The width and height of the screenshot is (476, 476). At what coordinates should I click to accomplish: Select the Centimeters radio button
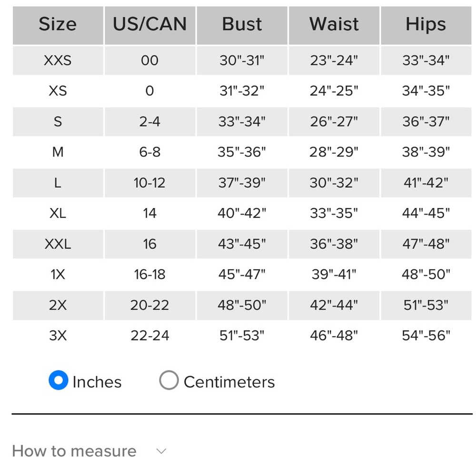(x=169, y=380)
